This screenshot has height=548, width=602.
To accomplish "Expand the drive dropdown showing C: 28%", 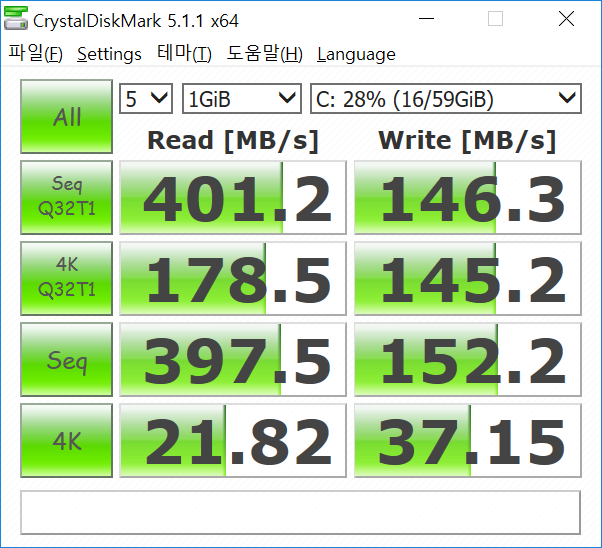I will 446,99.
